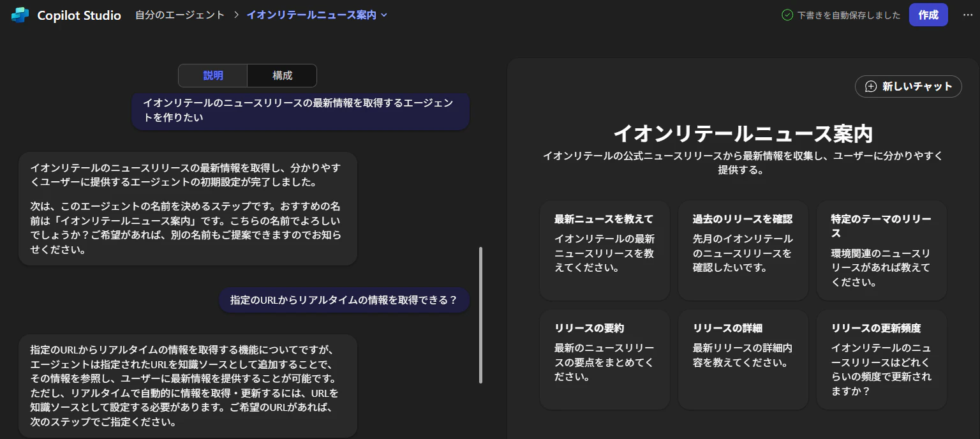
Task: Switch to the 構成 tab
Action: [282, 75]
